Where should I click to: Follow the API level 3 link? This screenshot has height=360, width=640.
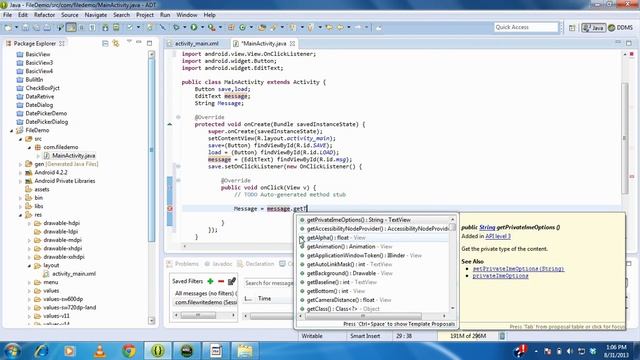click(x=498, y=236)
